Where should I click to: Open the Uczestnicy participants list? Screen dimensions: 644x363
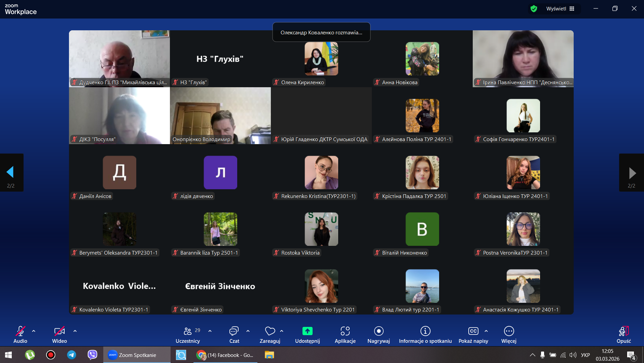[188, 331]
